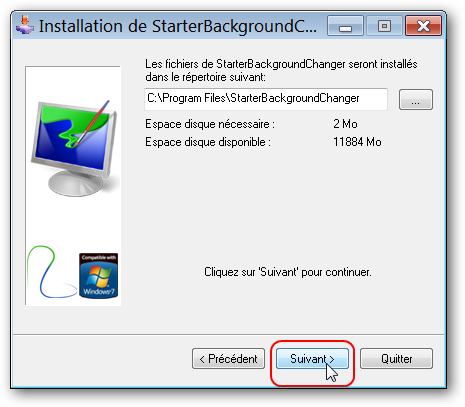
Task: Focus the installation directory path field
Action: point(266,99)
